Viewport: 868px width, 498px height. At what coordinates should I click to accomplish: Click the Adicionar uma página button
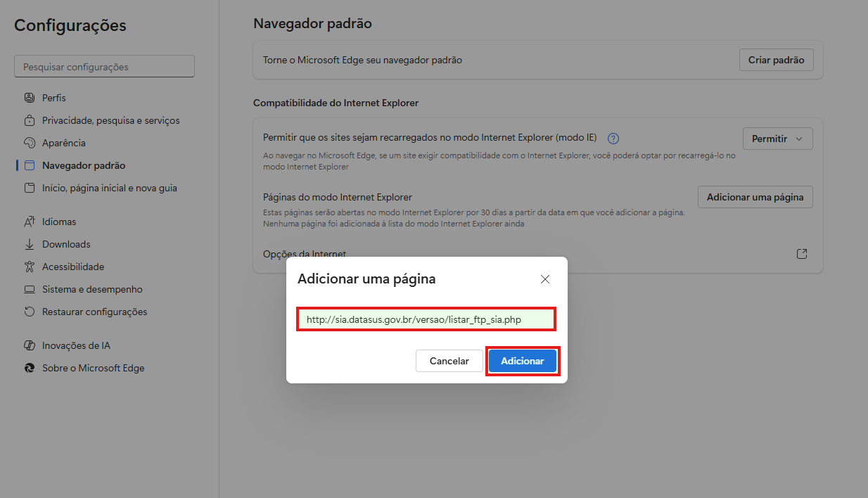(x=755, y=197)
